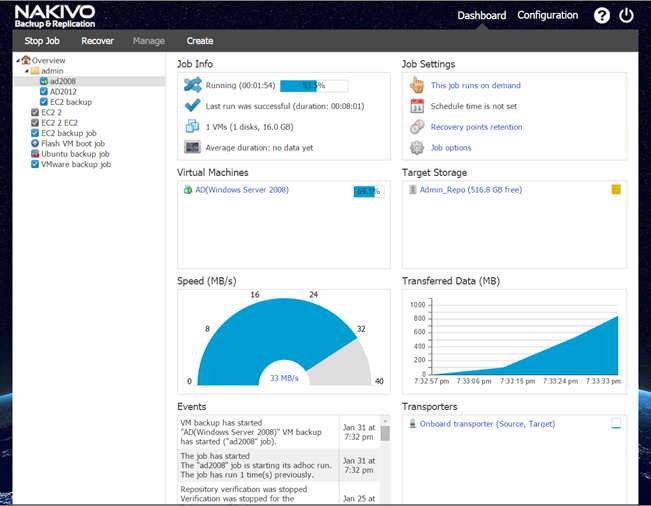
Task: Open 'This job runs on demand' link
Action: click(475, 85)
